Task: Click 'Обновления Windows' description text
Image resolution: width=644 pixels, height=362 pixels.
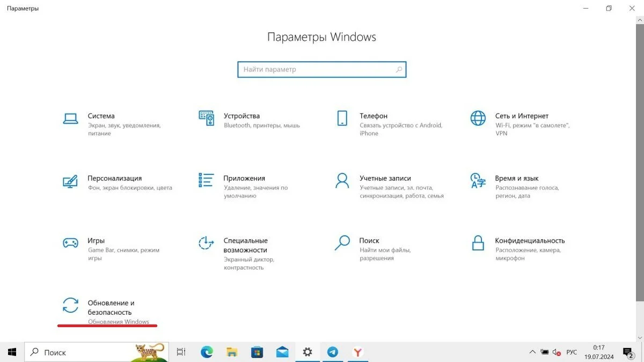Action: click(119, 322)
